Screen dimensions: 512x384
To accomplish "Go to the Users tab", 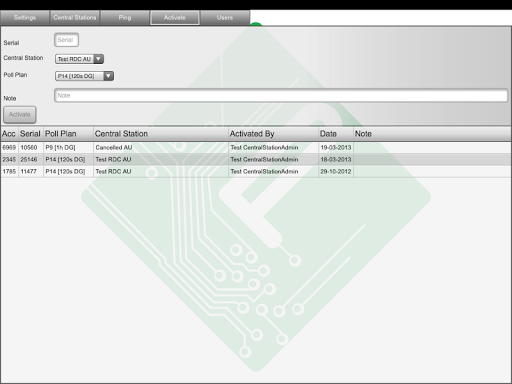I will [225, 18].
